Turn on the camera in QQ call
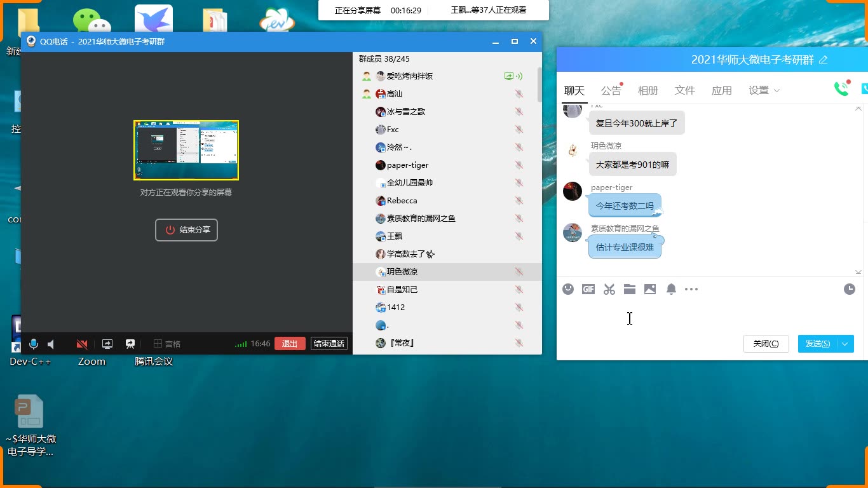Viewport: 868px width, 488px height. click(82, 344)
